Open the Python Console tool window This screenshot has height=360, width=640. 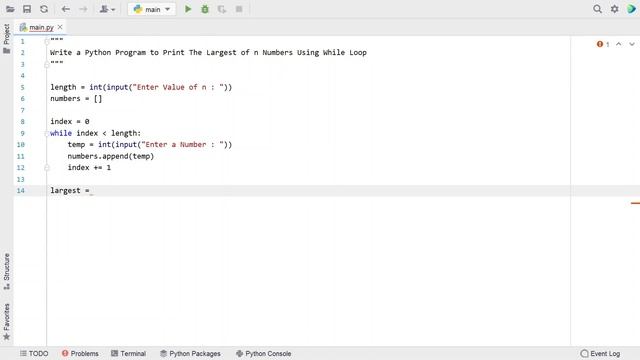(x=264, y=353)
